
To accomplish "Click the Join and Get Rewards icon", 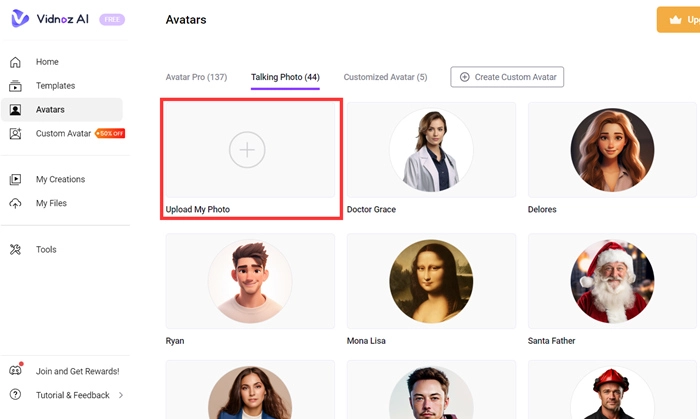I will (x=15, y=371).
